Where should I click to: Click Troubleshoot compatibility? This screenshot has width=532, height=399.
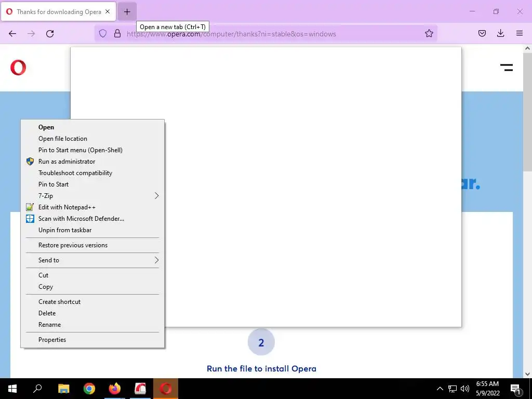(x=92, y=173)
